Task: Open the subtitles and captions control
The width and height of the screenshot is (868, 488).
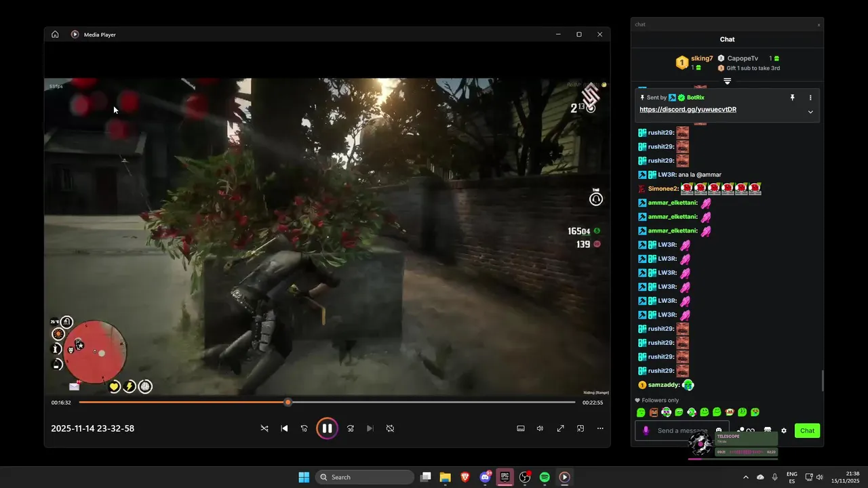Action: point(521,428)
